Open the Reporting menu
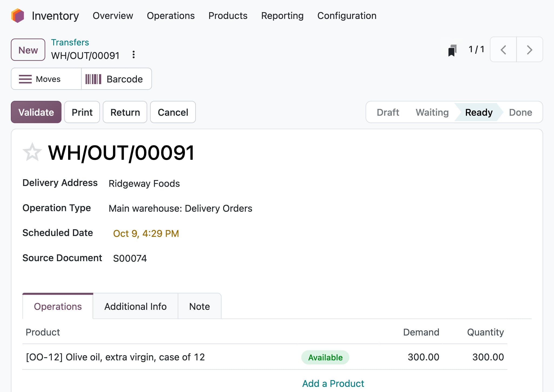 click(282, 16)
